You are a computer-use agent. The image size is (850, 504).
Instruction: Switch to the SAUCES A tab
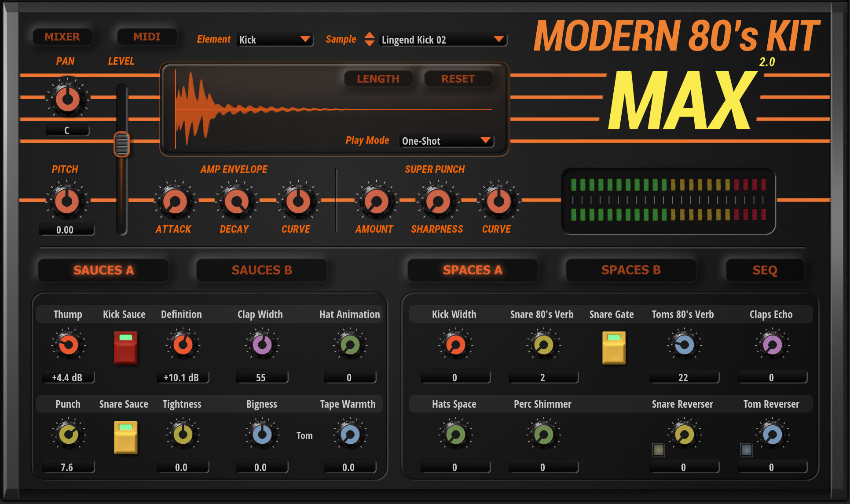pyautogui.click(x=103, y=270)
